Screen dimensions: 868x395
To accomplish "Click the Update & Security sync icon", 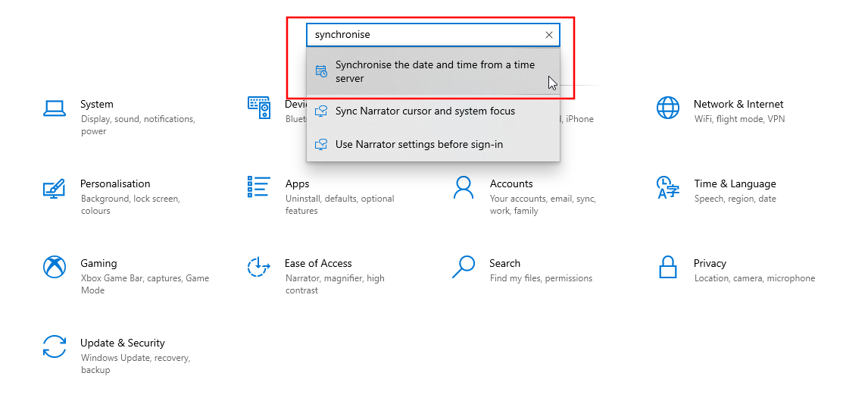I will click(55, 346).
